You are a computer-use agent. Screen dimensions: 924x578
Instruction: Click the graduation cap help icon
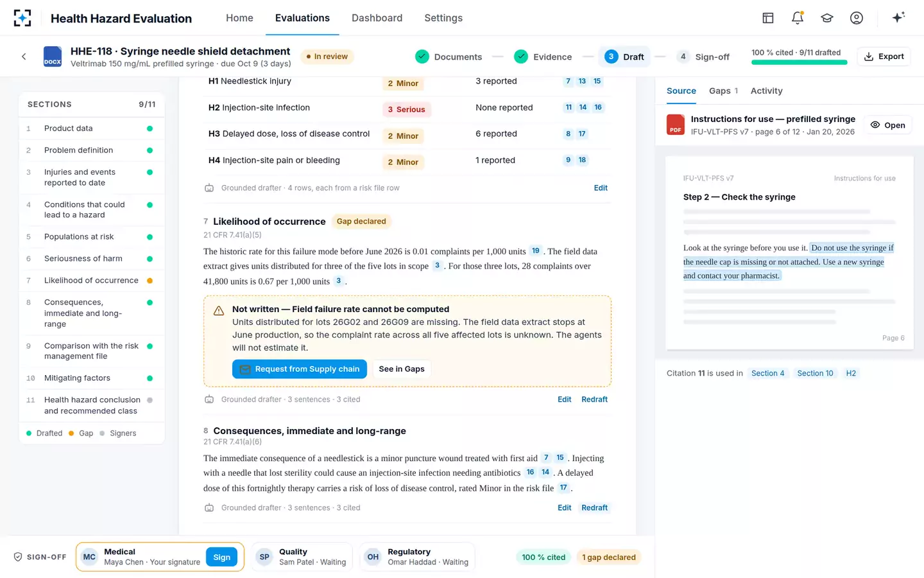(827, 18)
